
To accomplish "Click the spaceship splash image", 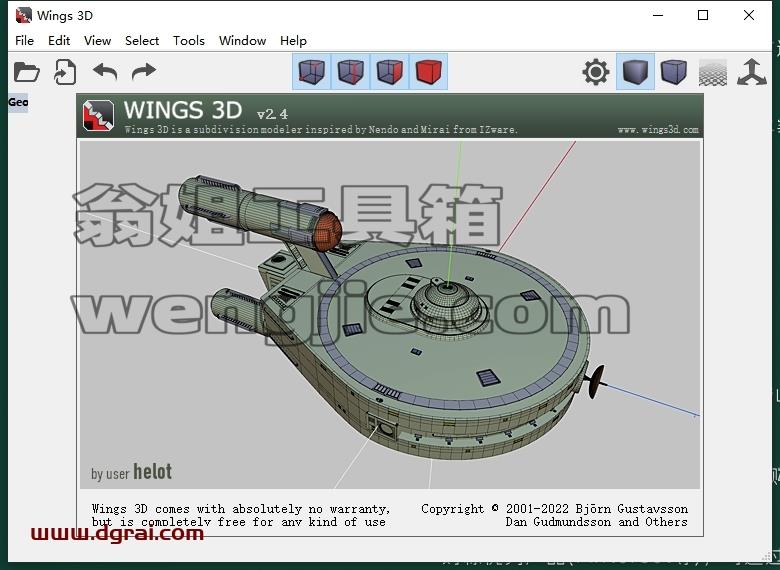I will pos(390,314).
